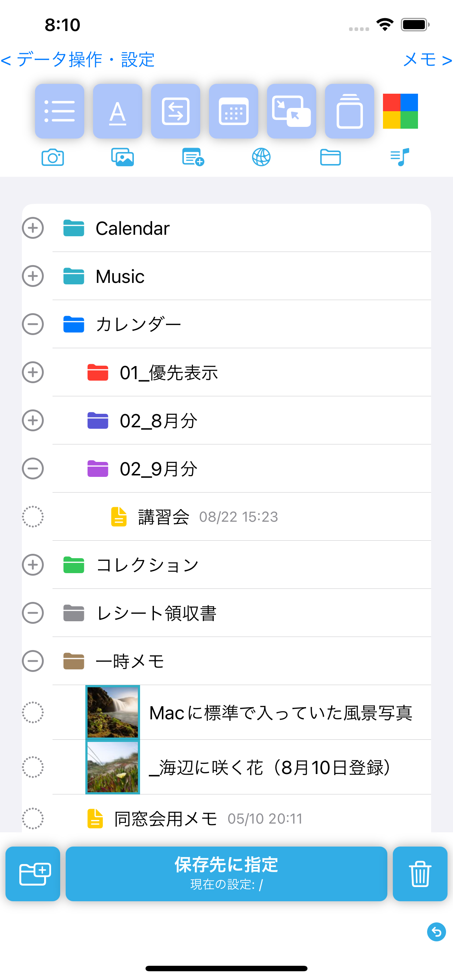
Task: Select the dashed circle beside 同窓会用メモ
Action: click(x=33, y=818)
